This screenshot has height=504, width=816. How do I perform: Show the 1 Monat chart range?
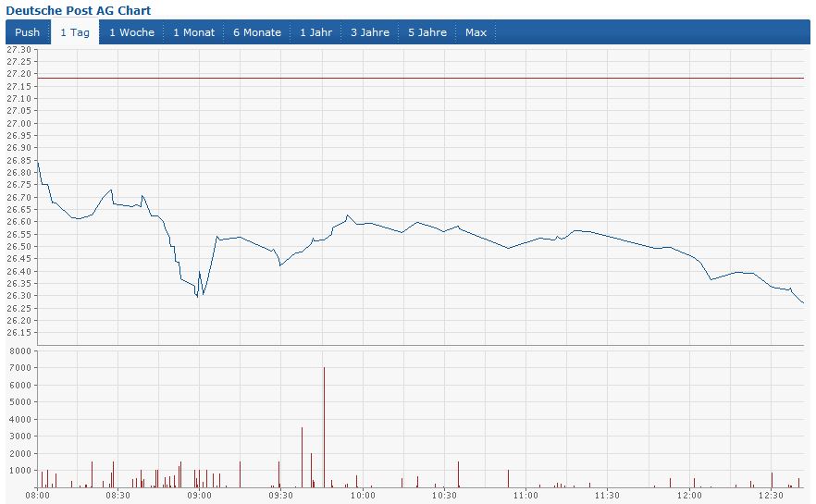[x=193, y=32]
